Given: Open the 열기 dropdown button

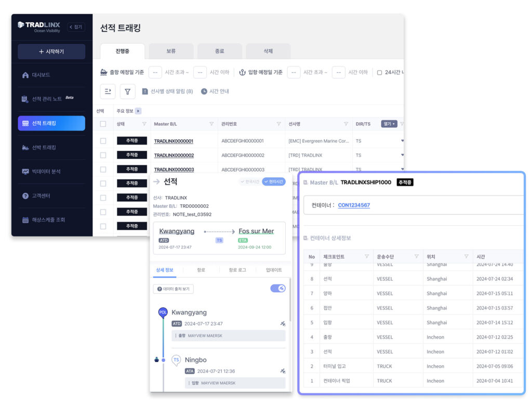Looking at the screenshot, I should (389, 124).
